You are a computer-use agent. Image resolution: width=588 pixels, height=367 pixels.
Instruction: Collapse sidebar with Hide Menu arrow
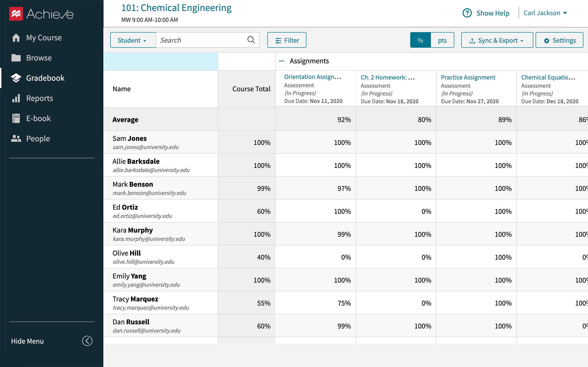tap(87, 341)
